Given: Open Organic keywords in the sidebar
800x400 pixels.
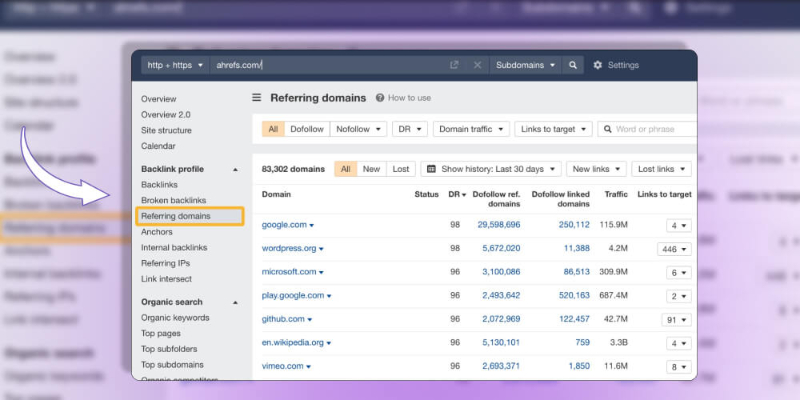Looking at the screenshot, I should 175,318.
